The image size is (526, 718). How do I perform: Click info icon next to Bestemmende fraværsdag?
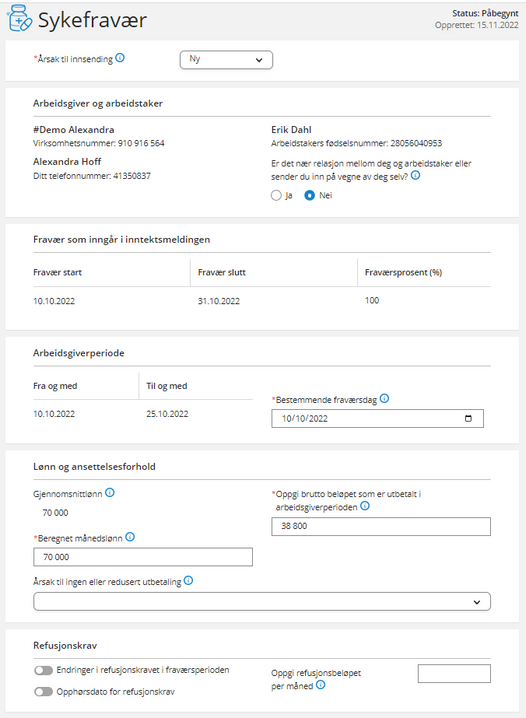(x=385, y=398)
